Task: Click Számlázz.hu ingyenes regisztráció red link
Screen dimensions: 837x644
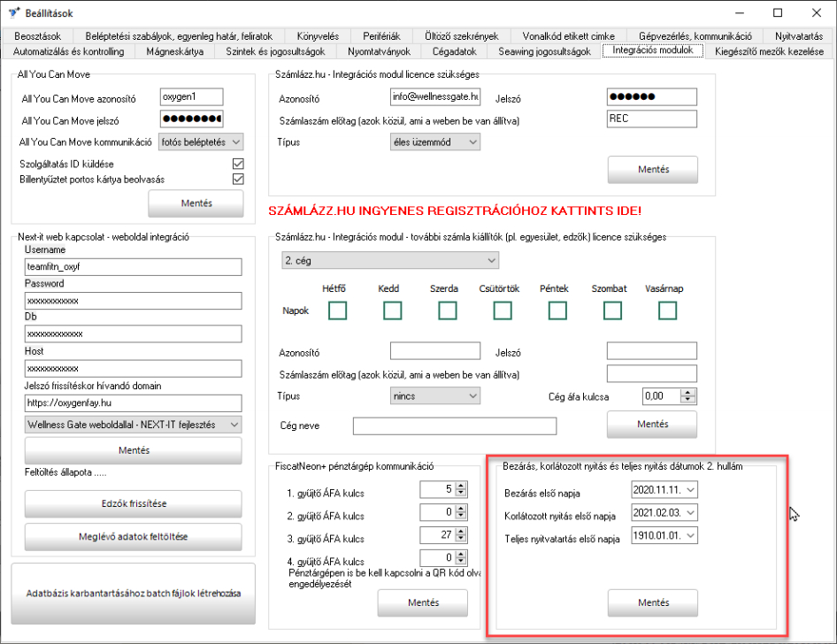Action: 455,211
